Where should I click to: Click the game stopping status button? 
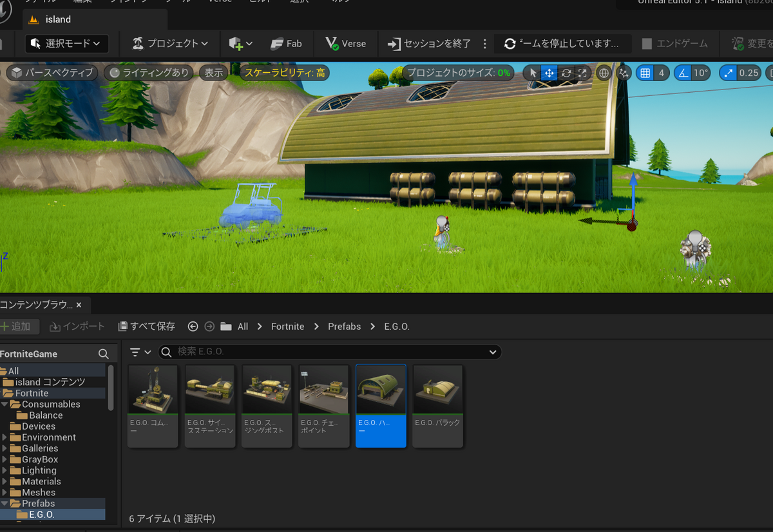(x=561, y=44)
